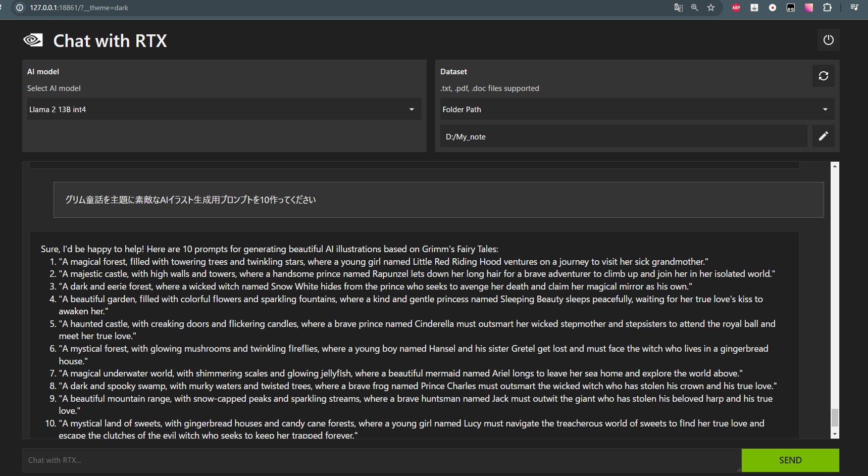868x476 pixels.
Task: Click the site information icon
Action: 20,8
